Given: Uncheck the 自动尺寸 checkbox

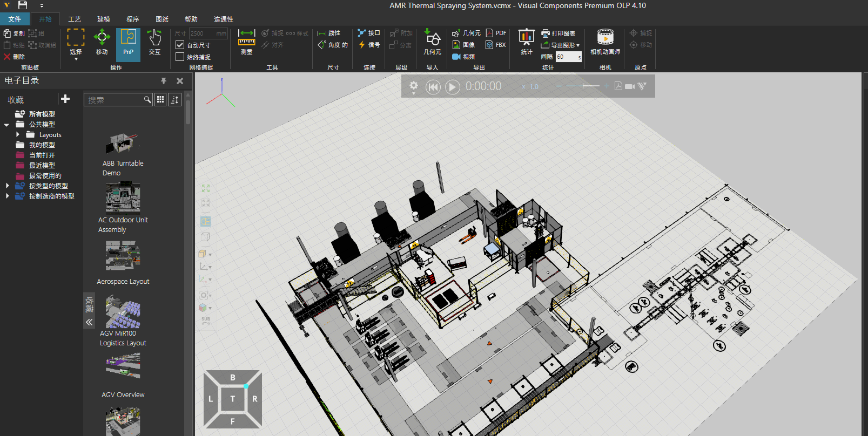Looking at the screenshot, I should 180,45.
